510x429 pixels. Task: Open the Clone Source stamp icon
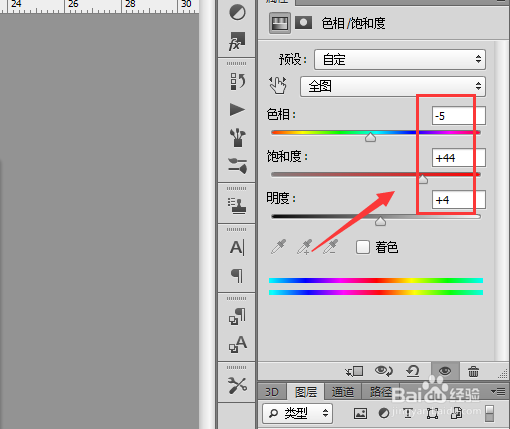tap(237, 206)
